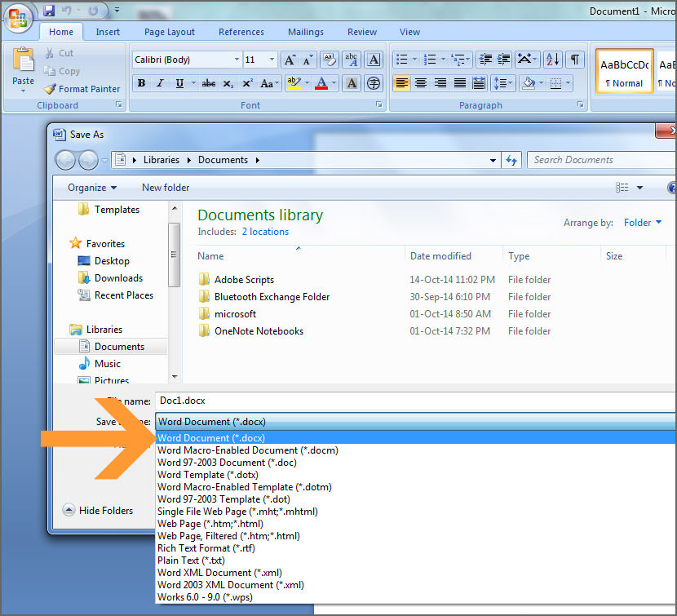Apply the red font color
The image size is (677, 616).
coord(321,83)
